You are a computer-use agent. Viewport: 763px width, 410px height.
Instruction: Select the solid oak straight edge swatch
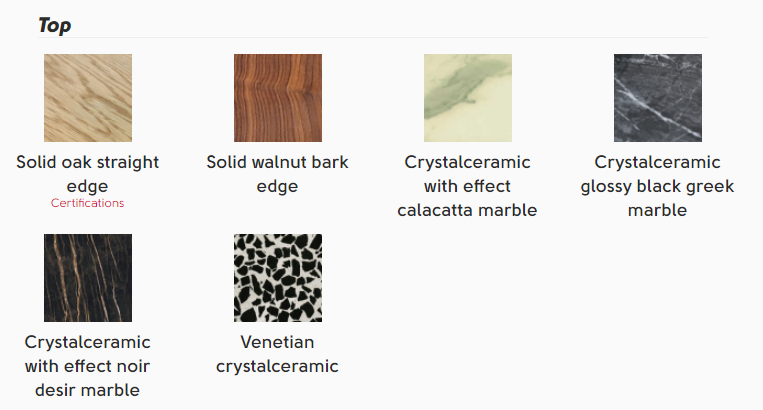point(88,98)
